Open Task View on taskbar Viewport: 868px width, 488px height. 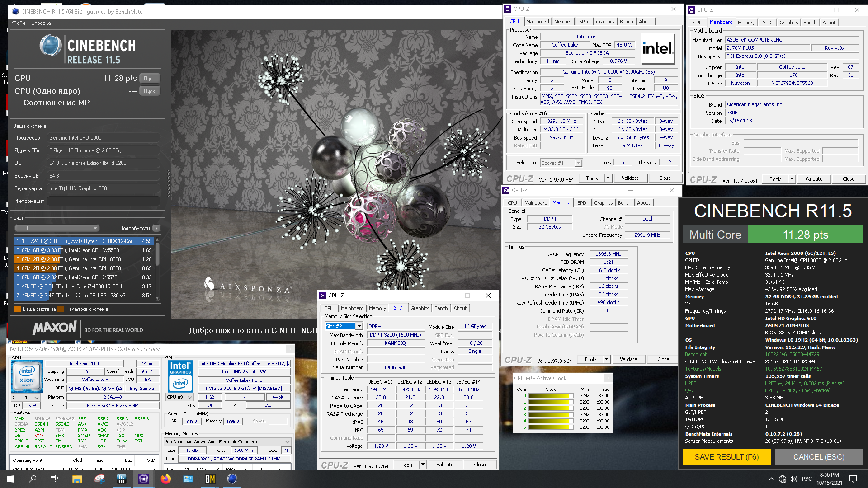point(54,479)
